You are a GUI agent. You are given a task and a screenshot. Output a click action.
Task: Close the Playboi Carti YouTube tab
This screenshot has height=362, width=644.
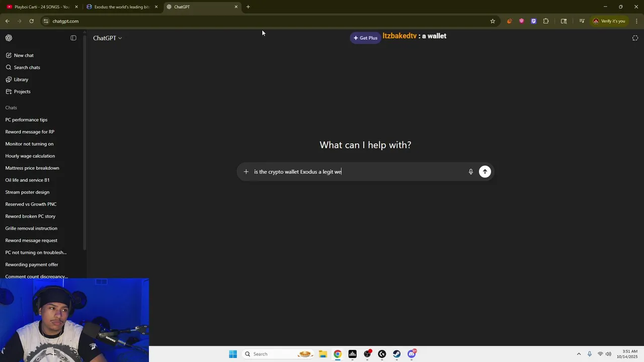click(76, 7)
